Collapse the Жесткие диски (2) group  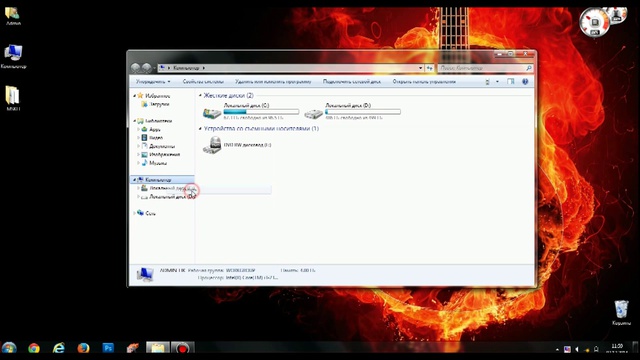(200, 96)
